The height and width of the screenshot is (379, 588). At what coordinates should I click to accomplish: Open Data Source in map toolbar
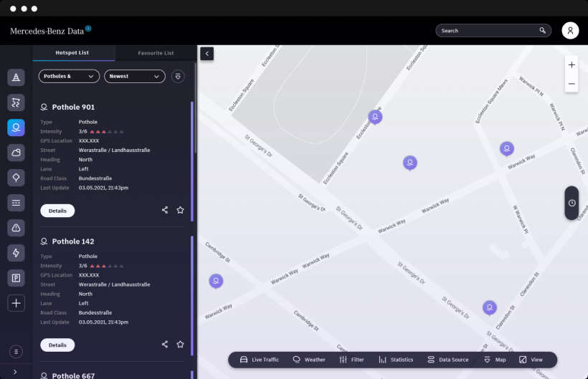[x=448, y=360]
